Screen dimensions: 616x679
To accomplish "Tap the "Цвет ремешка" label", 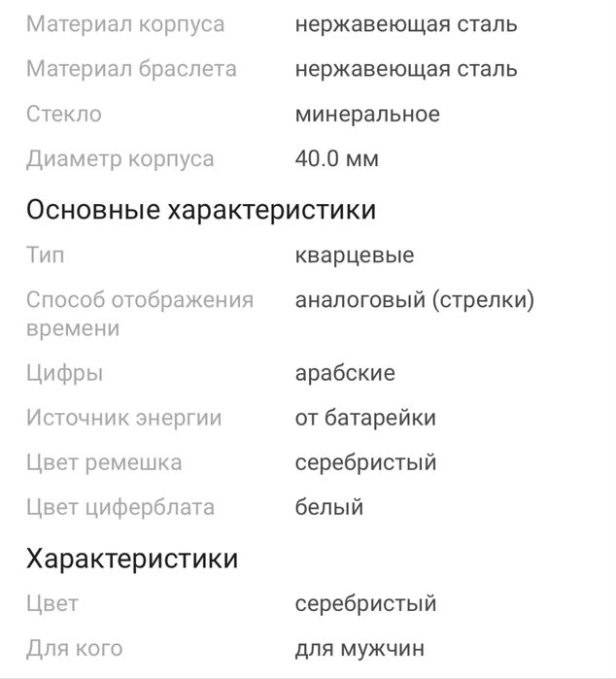I will 104,462.
